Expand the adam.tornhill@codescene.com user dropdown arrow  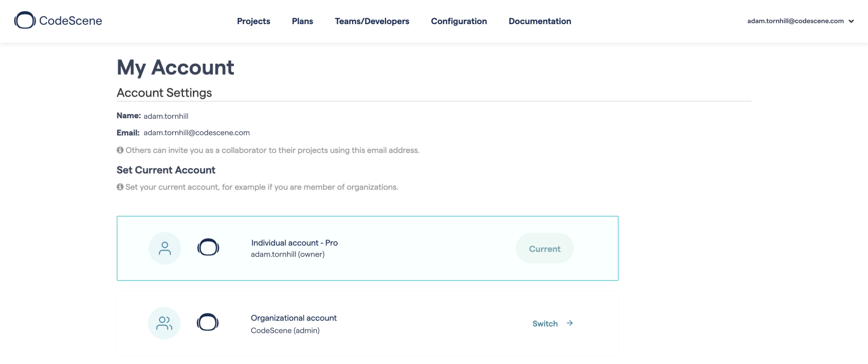coord(851,21)
